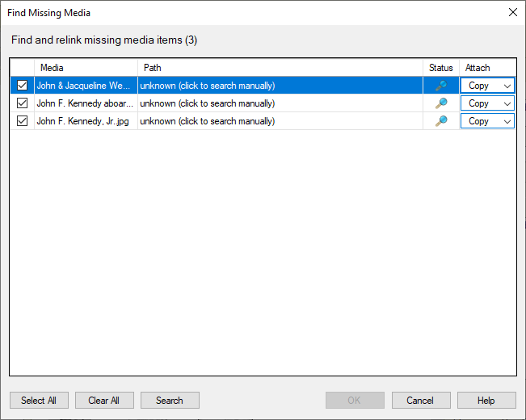526x420 pixels.
Task: Click the Clear All button
Action: coord(104,400)
